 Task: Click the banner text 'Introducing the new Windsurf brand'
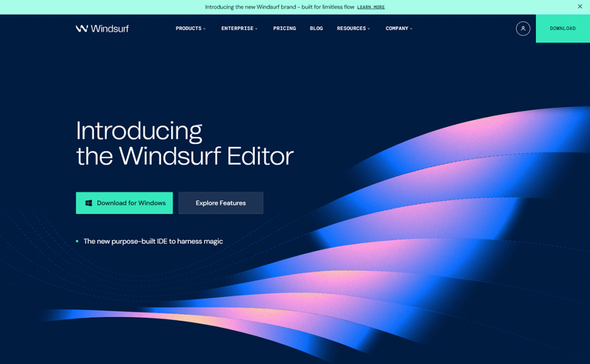tap(251, 7)
